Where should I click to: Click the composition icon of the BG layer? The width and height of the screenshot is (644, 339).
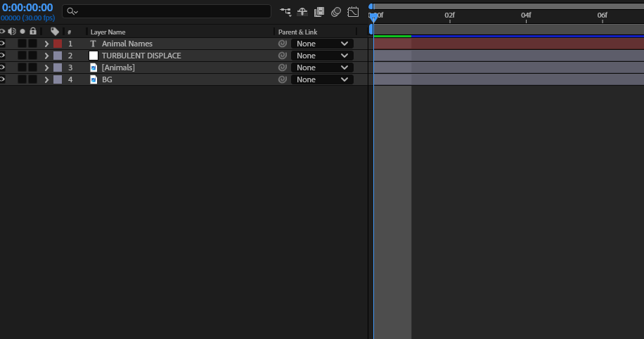[94, 79]
